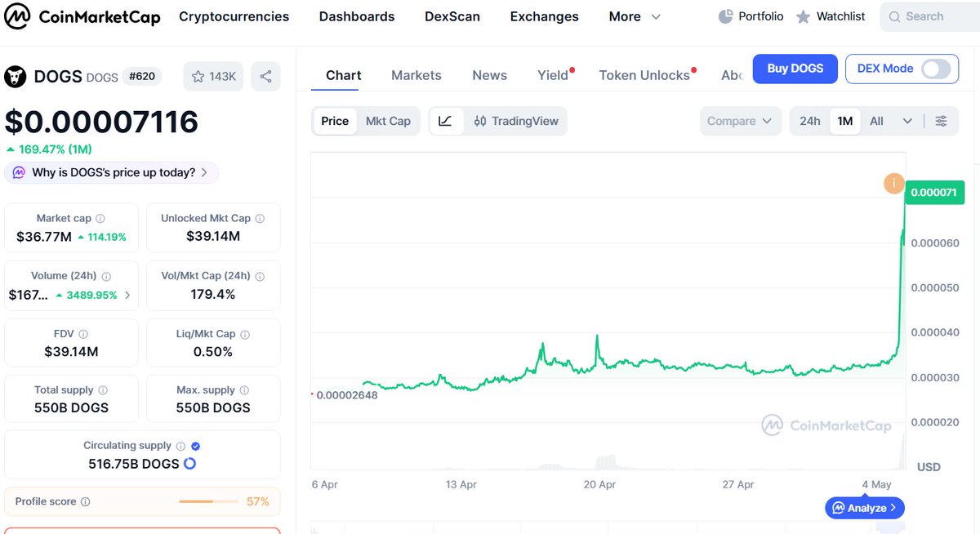Open the Dashboards menu
Viewport: 980px width, 534px height.
pyautogui.click(x=357, y=16)
